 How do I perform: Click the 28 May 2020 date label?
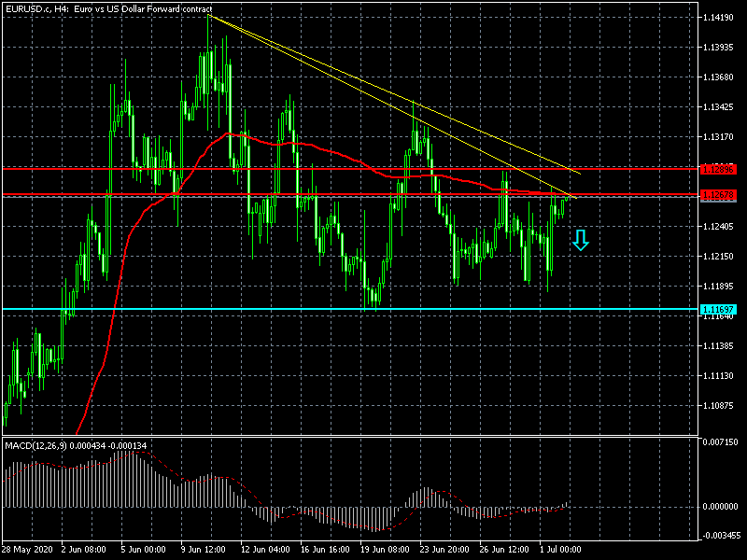click(x=29, y=550)
